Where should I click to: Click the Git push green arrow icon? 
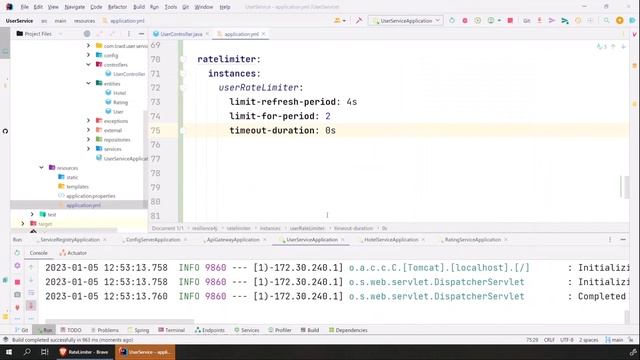click(x=565, y=20)
